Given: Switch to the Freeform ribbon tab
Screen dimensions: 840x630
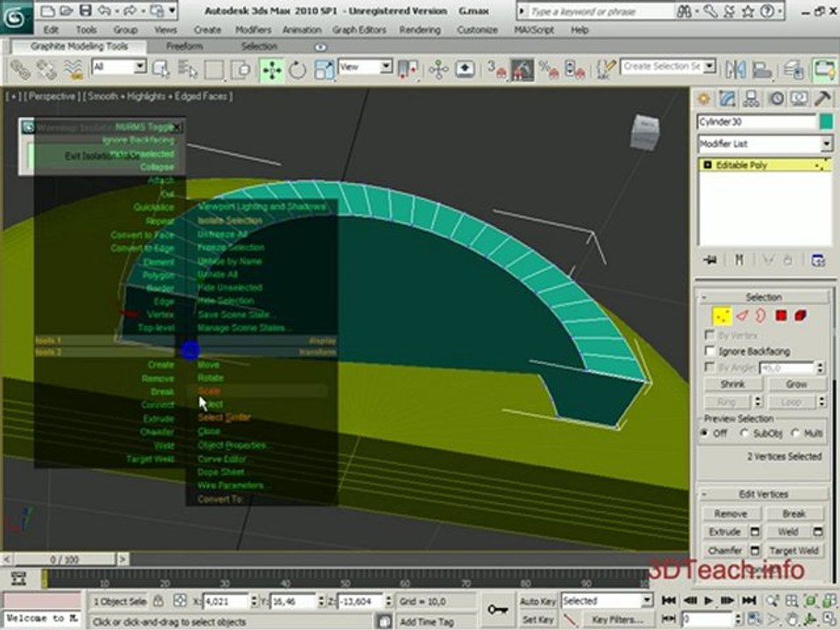Looking at the screenshot, I should tap(185, 46).
